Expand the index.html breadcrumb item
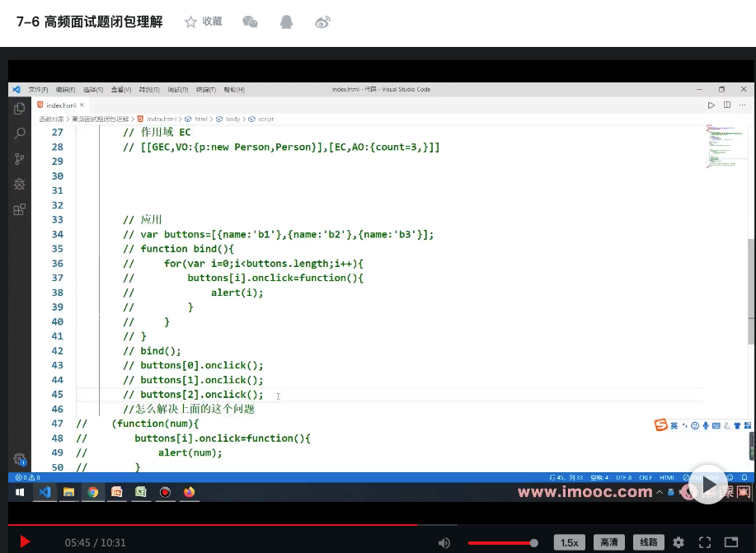 (162, 119)
